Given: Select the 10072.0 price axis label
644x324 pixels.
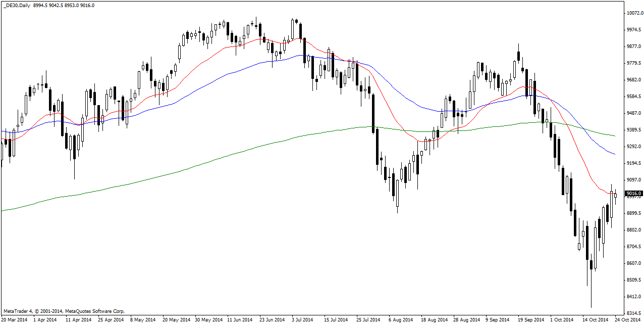Looking at the screenshot, I should pyautogui.click(x=633, y=13).
